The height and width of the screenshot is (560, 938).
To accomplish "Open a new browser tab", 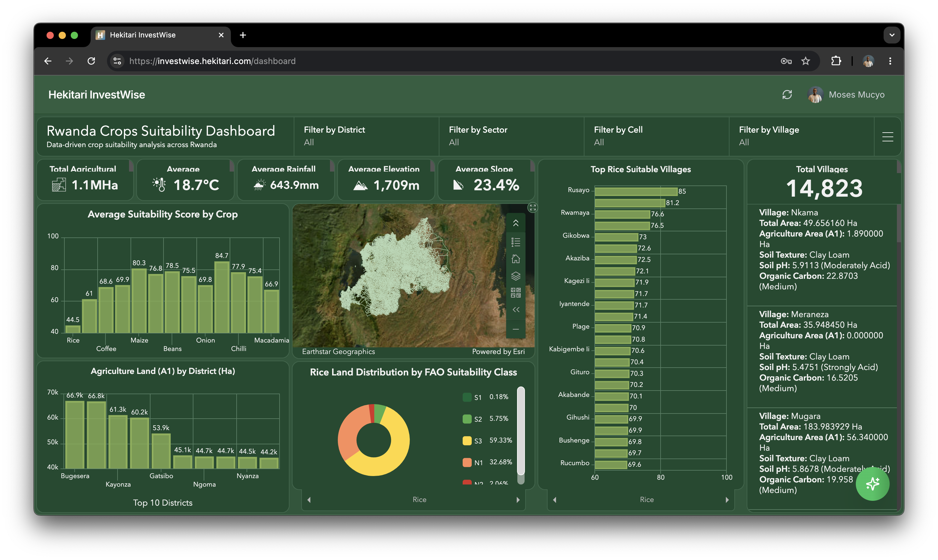I will [243, 35].
